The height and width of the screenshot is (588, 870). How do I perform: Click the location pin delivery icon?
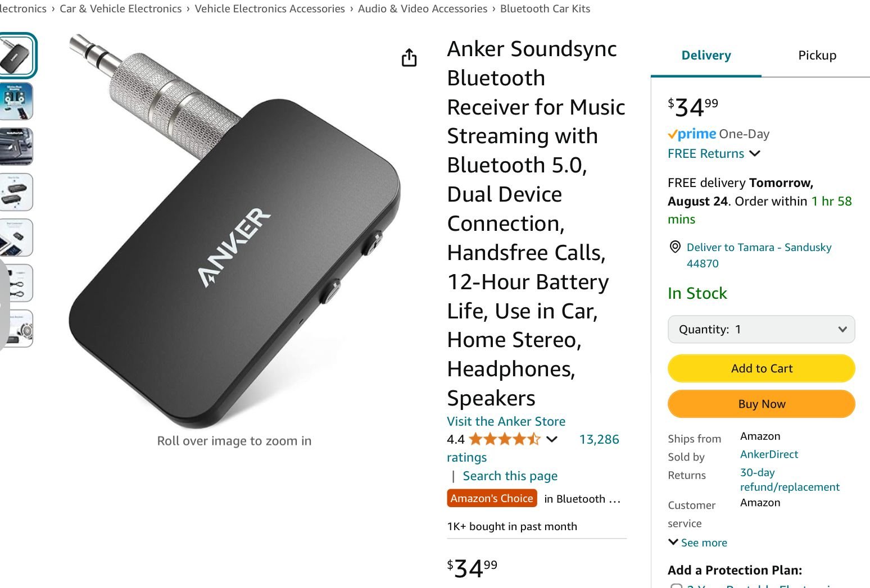pos(675,247)
